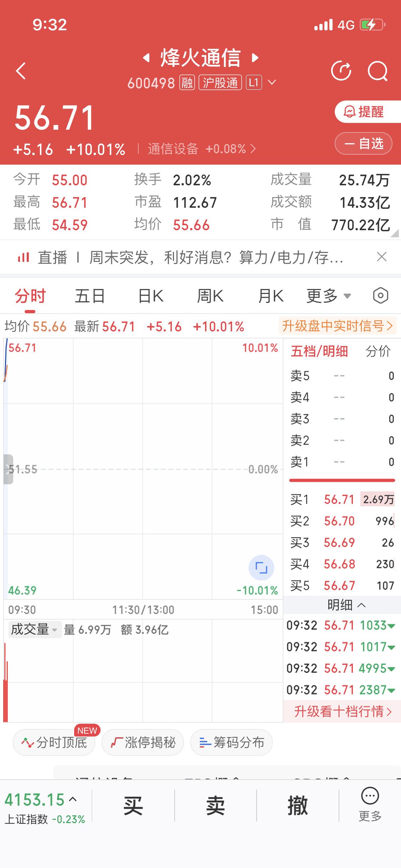This screenshot has height=868, width=401.
Task: Select 买1 bid row at 56.71
Action: (x=342, y=500)
